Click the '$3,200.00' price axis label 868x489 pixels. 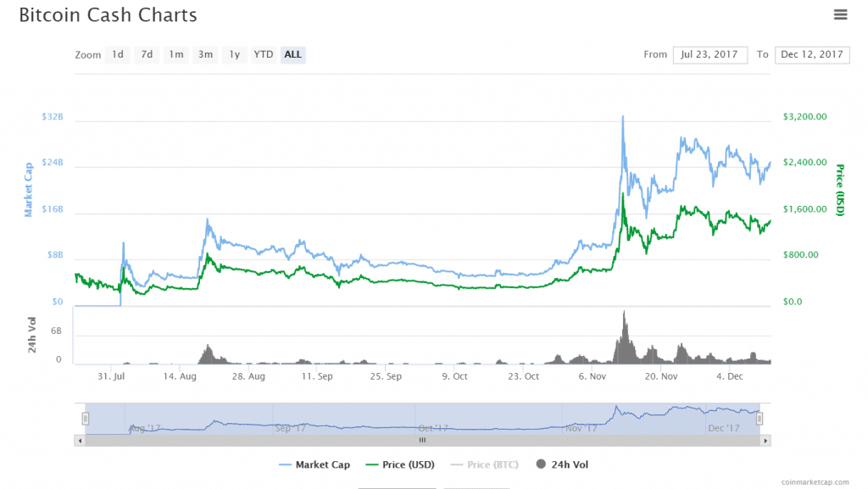[x=805, y=117]
